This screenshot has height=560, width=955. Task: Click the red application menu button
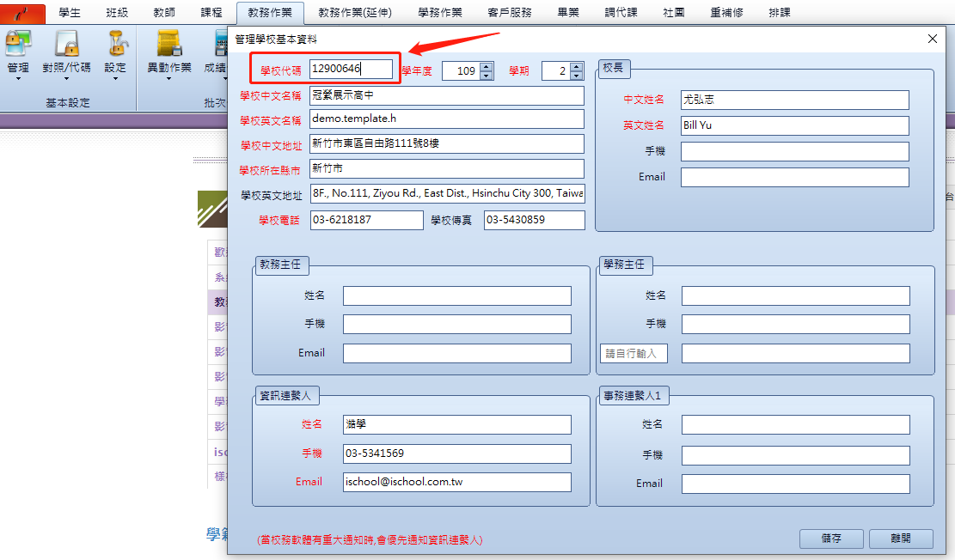coord(22,13)
